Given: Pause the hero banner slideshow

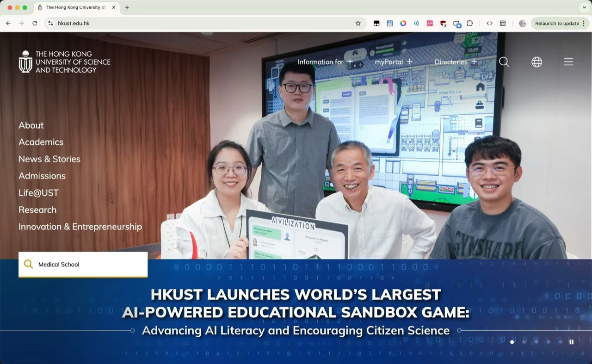Looking at the screenshot, I should pos(572,342).
